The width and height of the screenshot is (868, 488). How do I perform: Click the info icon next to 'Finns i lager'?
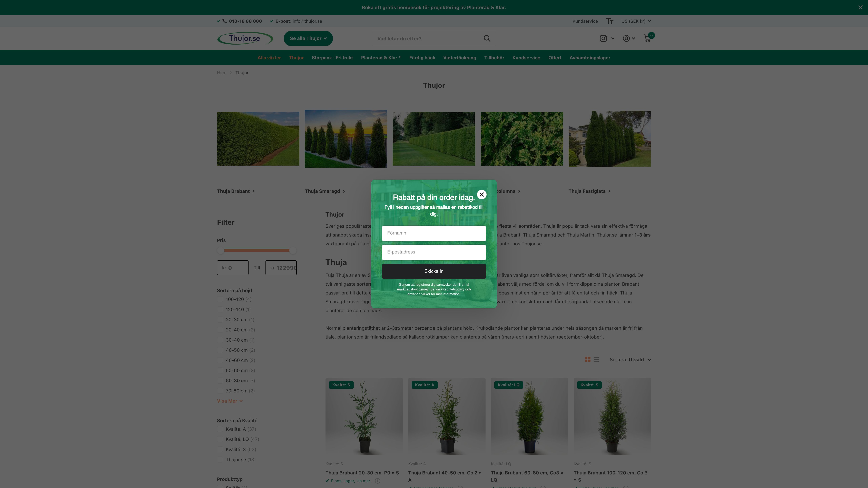377,481
